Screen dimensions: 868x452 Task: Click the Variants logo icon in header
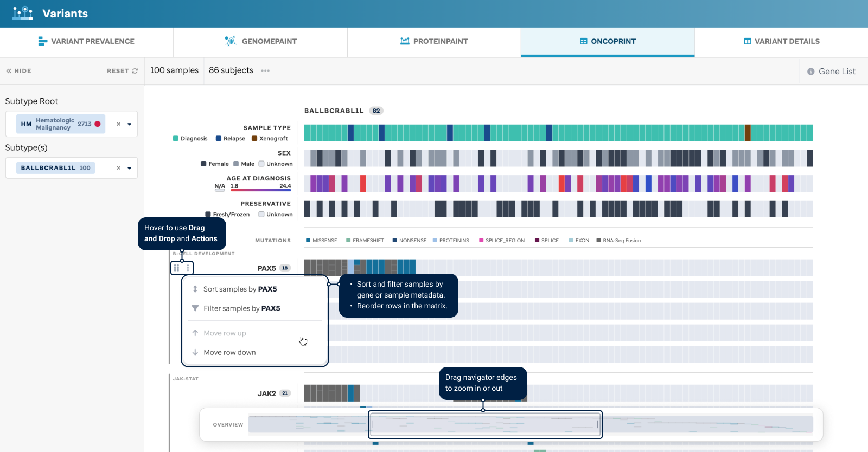point(23,13)
